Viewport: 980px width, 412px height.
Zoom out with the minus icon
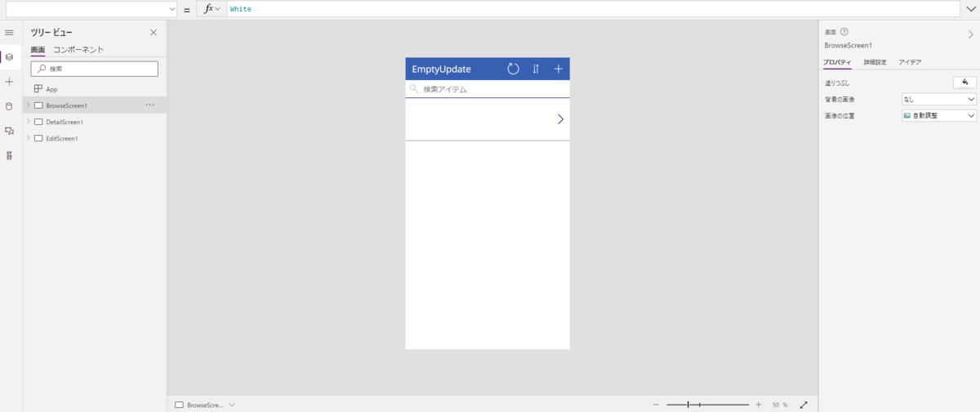[x=656, y=405]
